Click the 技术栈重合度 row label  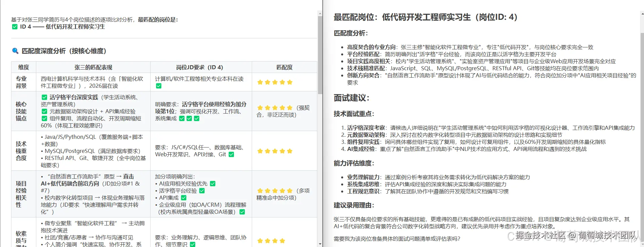21,151
